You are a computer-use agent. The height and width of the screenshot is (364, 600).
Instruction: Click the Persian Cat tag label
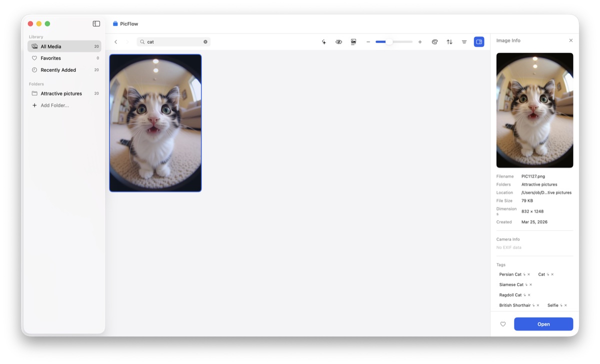[x=510, y=274]
